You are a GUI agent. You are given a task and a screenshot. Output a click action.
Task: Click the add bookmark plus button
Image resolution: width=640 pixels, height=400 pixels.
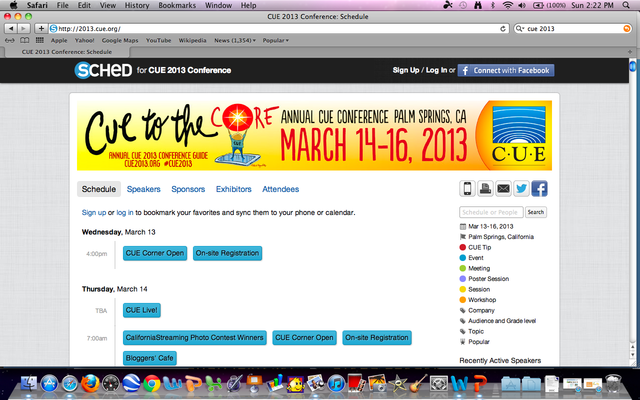(x=41, y=29)
